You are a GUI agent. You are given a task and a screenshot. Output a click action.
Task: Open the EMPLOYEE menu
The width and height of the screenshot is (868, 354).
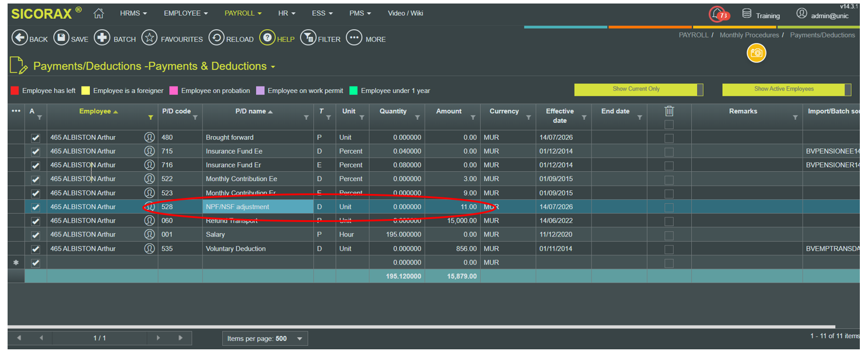tap(186, 13)
